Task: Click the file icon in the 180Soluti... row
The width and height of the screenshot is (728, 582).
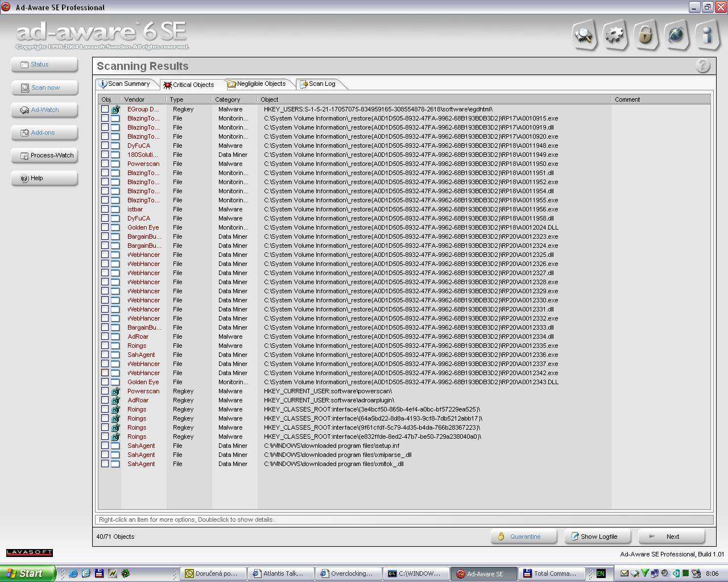Action: tap(115, 155)
